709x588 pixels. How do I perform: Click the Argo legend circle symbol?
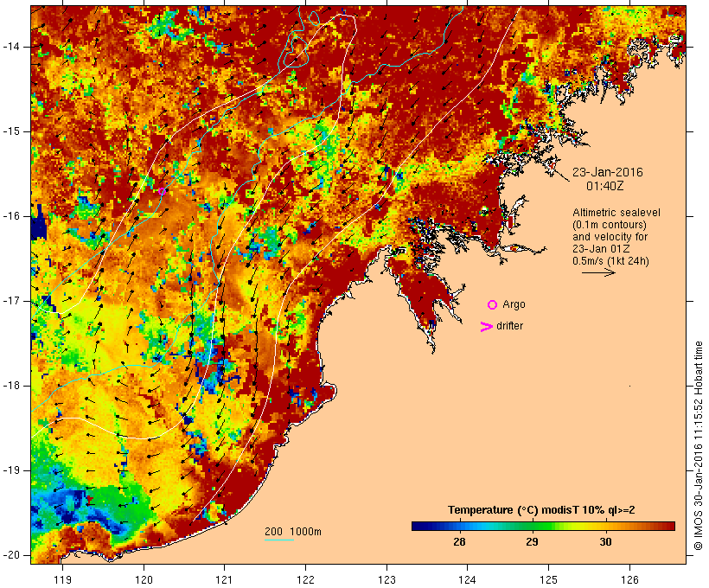493,305
